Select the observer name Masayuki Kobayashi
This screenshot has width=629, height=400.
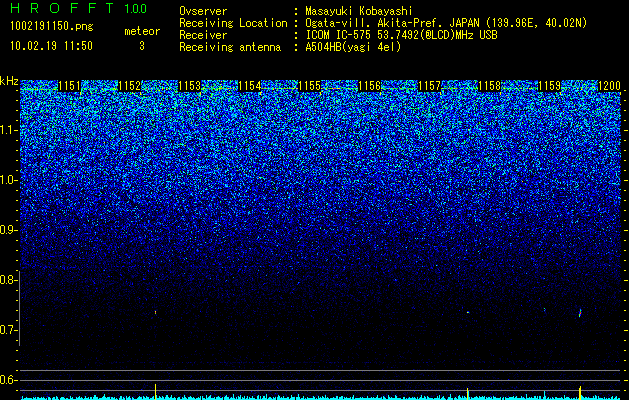[x=359, y=11]
